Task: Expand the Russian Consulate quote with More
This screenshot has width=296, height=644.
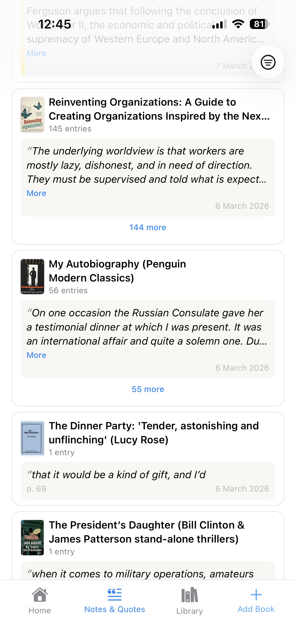Action: click(37, 355)
